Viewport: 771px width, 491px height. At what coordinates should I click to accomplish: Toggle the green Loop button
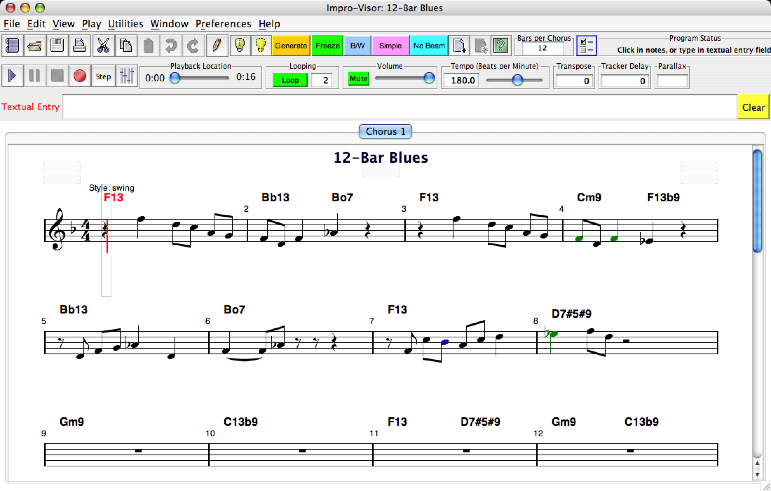(x=290, y=80)
